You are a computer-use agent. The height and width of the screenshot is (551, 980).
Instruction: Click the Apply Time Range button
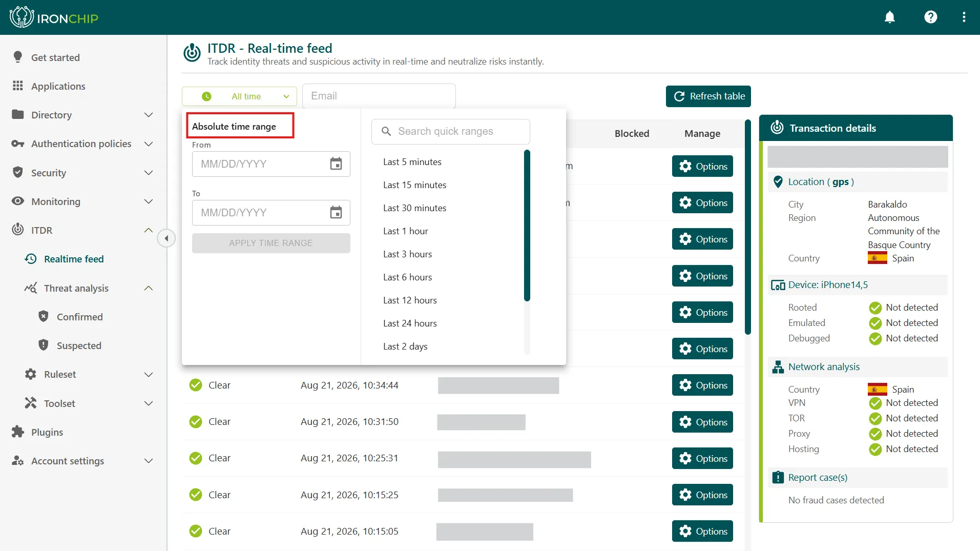click(x=271, y=243)
